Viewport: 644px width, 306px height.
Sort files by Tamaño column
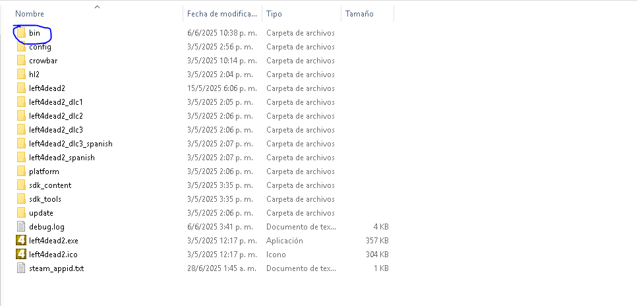[x=359, y=14]
